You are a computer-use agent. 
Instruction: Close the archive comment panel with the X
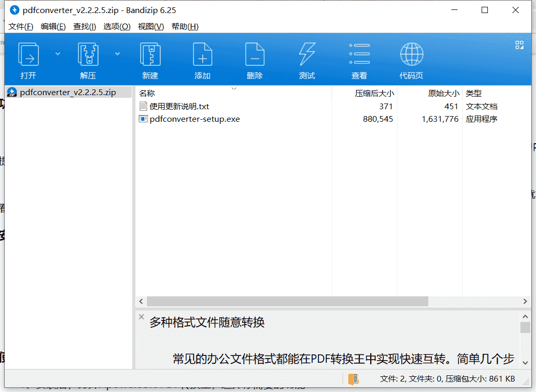point(141,317)
